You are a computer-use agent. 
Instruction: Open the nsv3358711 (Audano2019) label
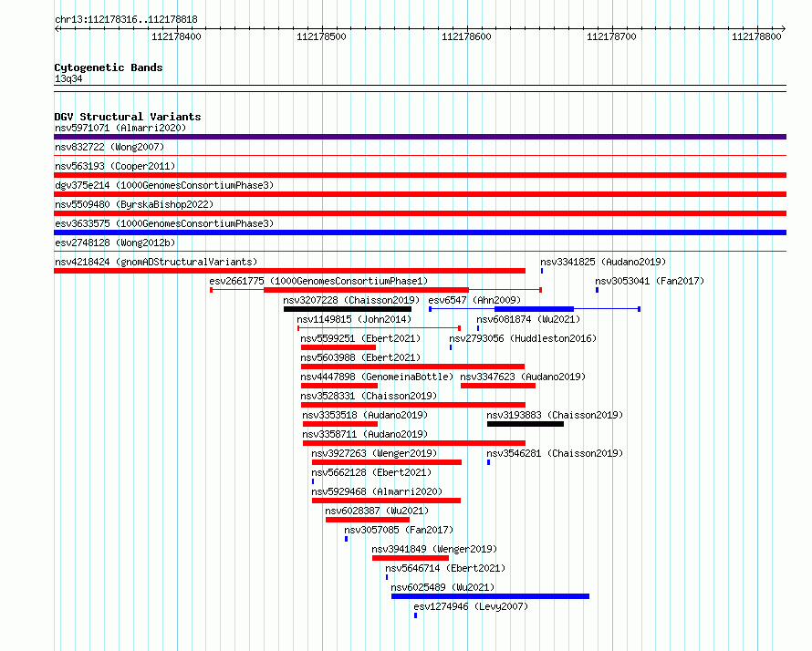[365, 434]
